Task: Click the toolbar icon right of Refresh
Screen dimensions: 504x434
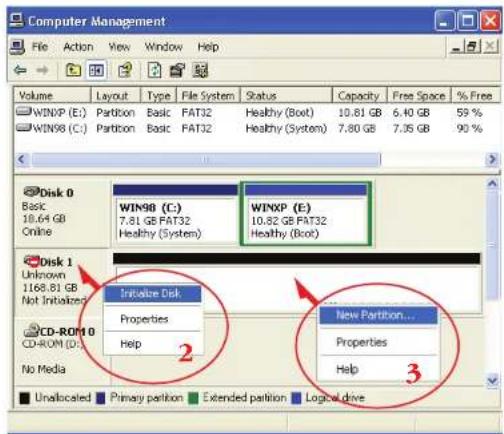Action: tap(178, 70)
